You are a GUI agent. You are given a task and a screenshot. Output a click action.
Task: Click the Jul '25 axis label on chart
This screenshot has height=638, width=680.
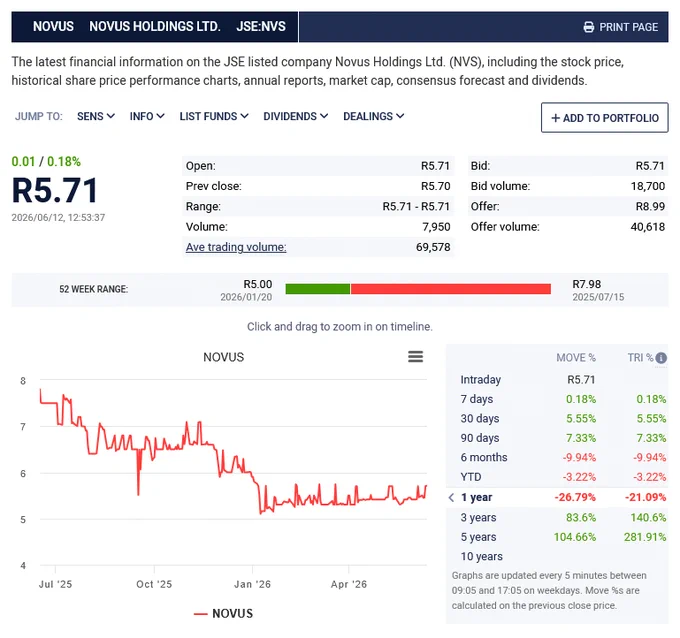pos(55,584)
